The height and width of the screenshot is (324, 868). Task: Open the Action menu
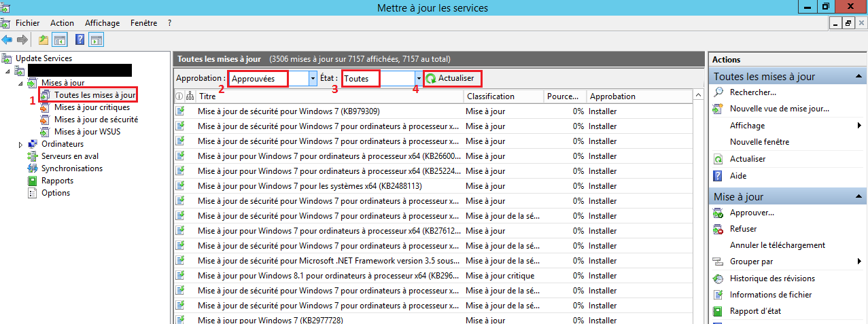point(62,23)
